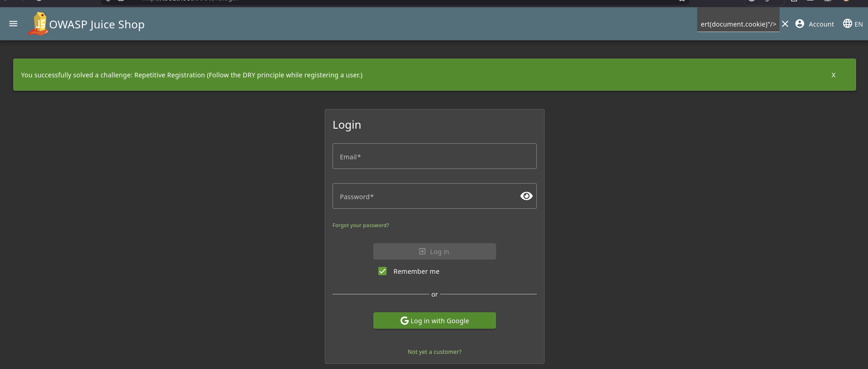The image size is (868, 369).
Task: Show password using the eye icon
Action: (x=526, y=196)
